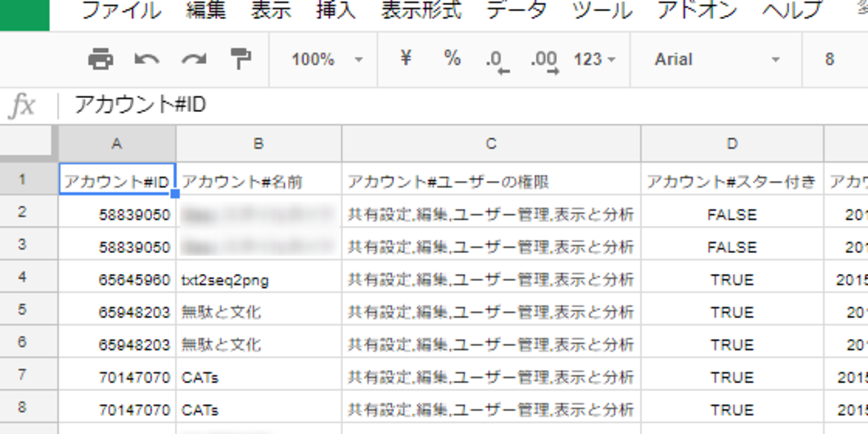Format the cell as percent
868x434 pixels.
(452, 59)
